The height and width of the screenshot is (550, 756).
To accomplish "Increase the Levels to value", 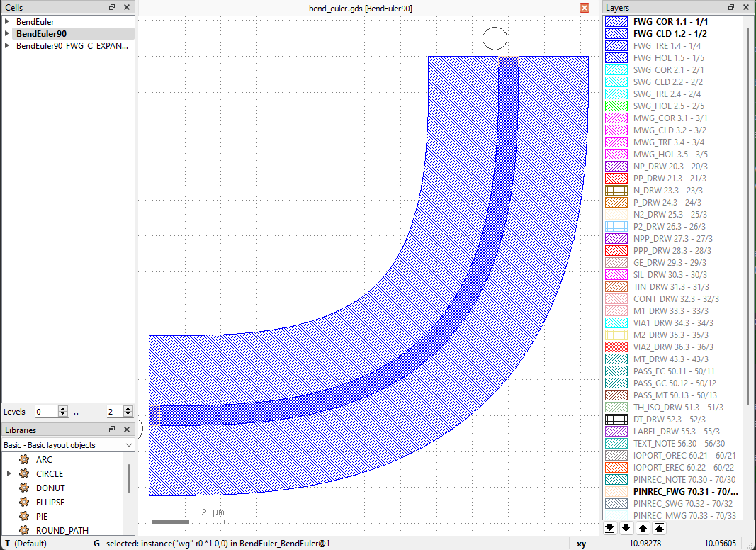I will 128,409.
